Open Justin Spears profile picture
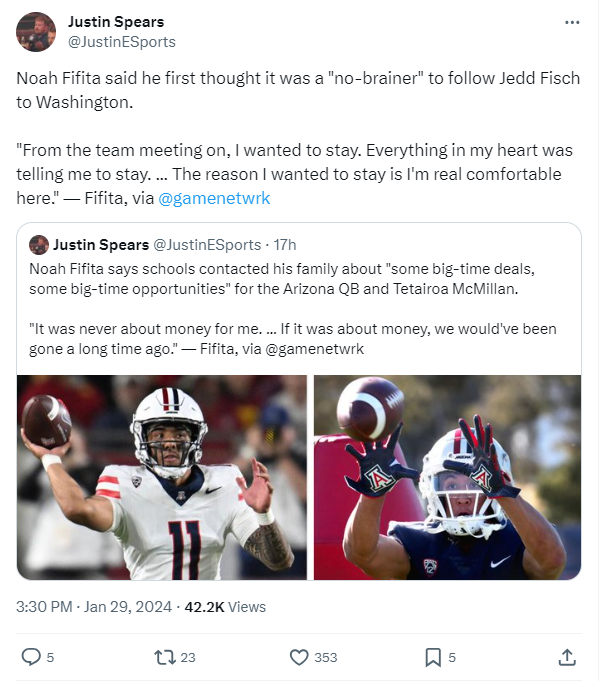The image size is (613, 681). point(36,32)
